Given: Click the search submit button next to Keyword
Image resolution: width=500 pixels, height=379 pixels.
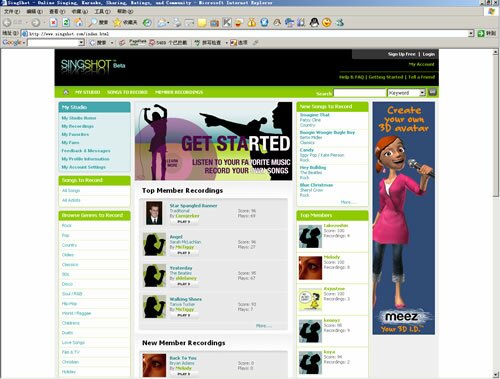Looking at the screenshot, I should coord(432,92).
